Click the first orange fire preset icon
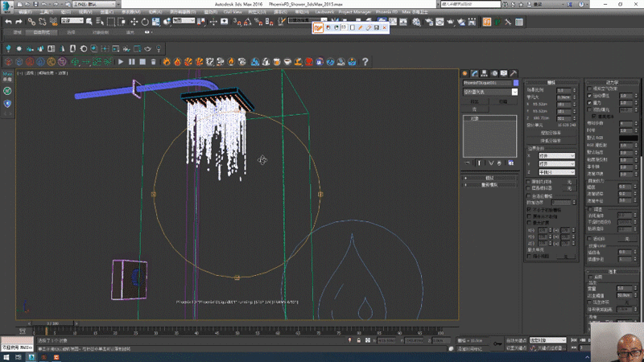644x362 pixels. coord(167,62)
